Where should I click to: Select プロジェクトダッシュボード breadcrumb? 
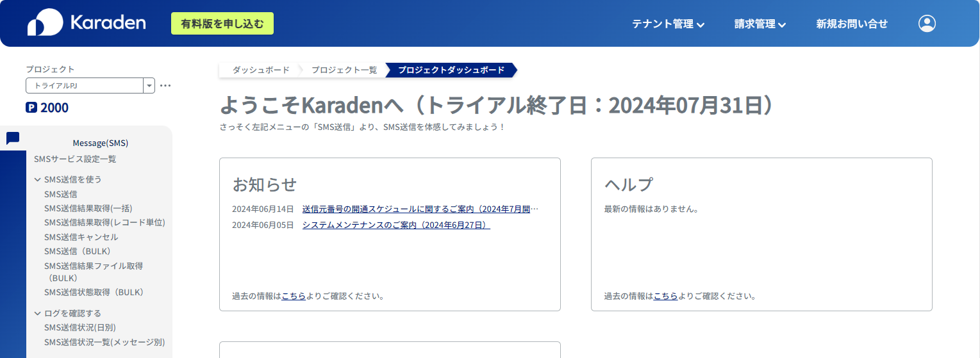(451, 70)
